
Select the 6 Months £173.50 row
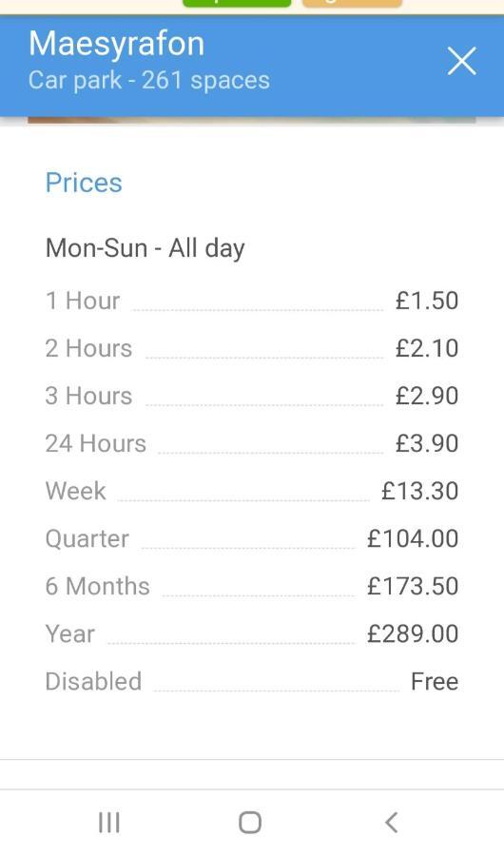[x=252, y=586]
